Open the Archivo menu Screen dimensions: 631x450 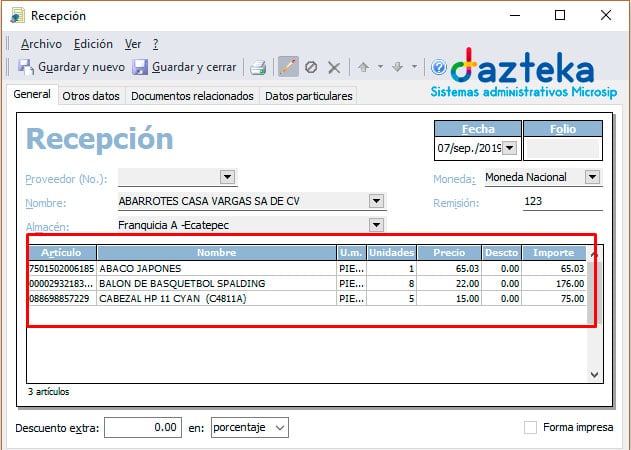[41, 44]
